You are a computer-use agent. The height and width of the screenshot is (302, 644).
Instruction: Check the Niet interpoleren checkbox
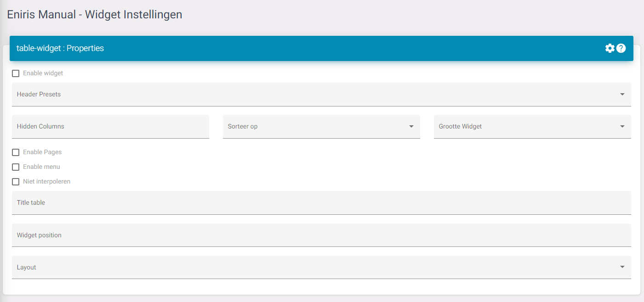[x=16, y=182]
